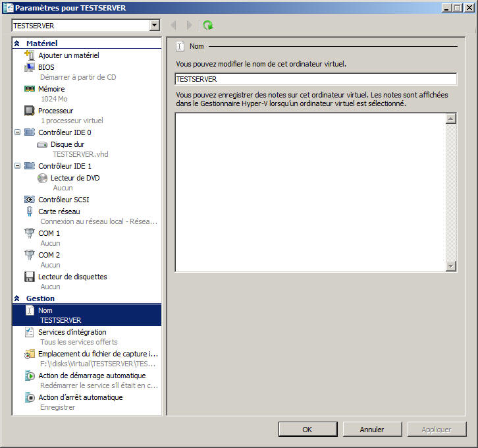Image resolution: width=478 pixels, height=448 pixels.
Task: Click the Action de démarrage automatique icon
Action: pyautogui.click(x=29, y=376)
